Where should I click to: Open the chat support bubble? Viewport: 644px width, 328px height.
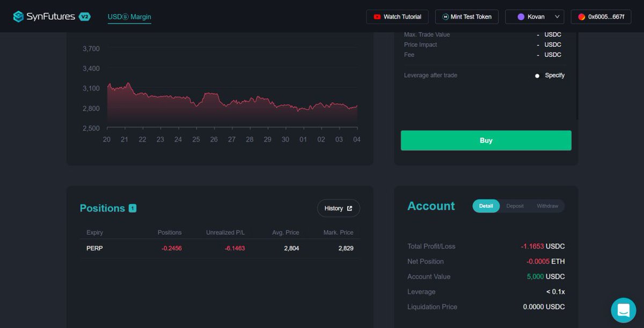pos(623,310)
